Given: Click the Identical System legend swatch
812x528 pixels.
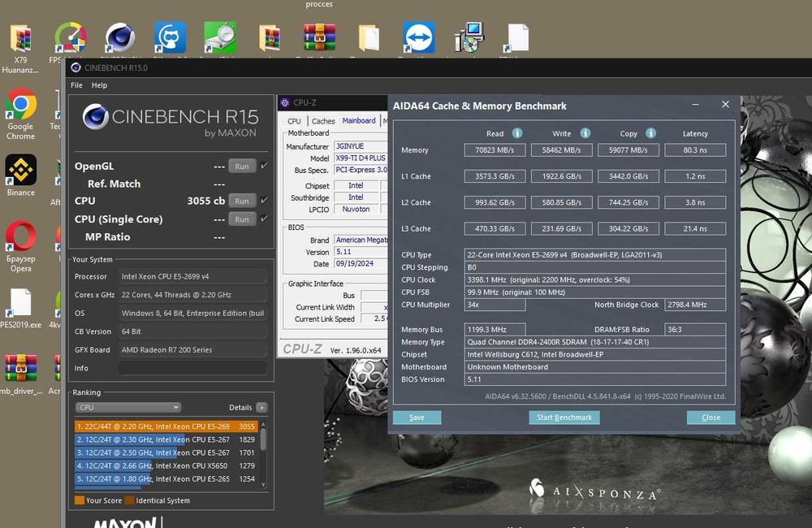Looking at the screenshot, I should 129,500.
